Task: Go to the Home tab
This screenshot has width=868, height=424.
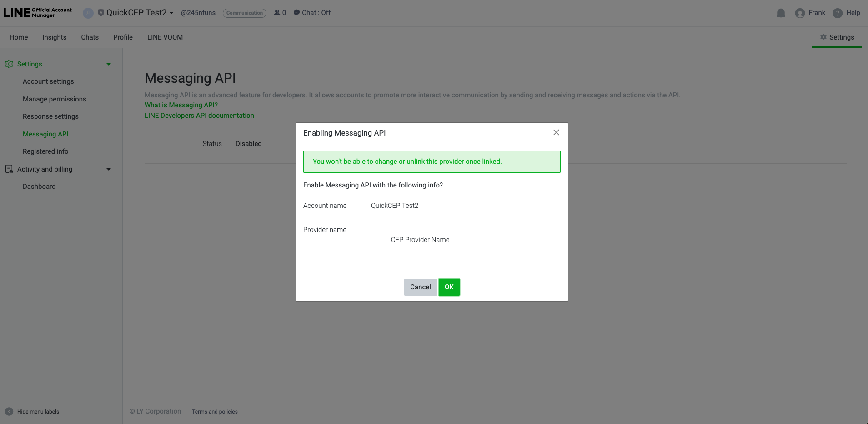Action: pos(19,37)
